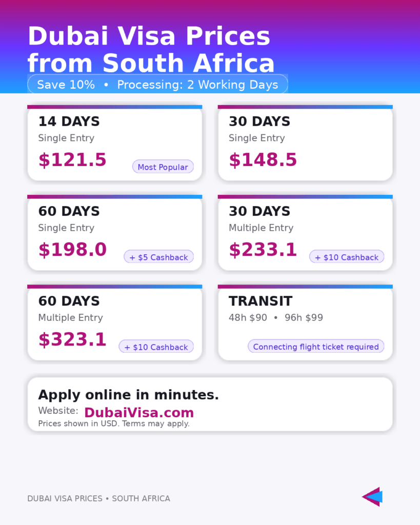Click the $148.5 price
This screenshot has height=525, width=420.
[x=263, y=160]
